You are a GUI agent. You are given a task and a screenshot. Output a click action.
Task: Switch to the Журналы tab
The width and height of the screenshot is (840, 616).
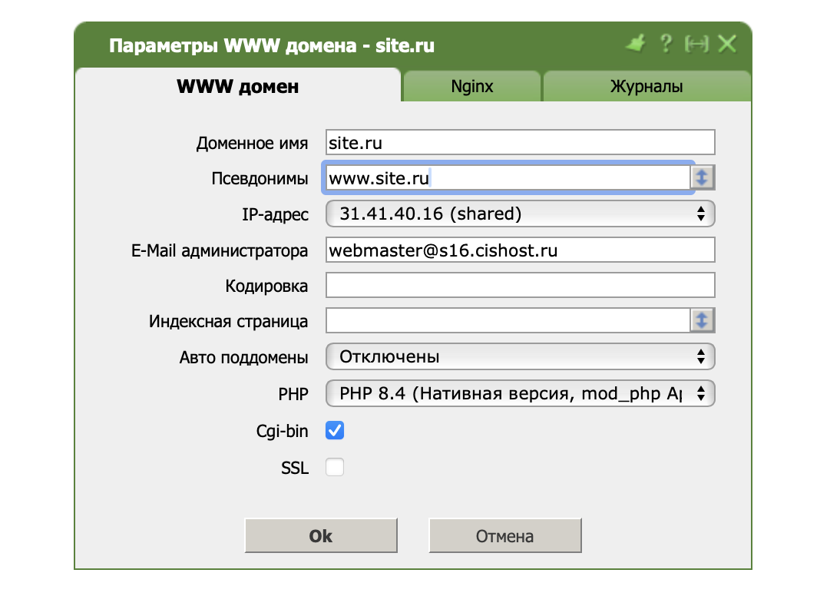(647, 87)
